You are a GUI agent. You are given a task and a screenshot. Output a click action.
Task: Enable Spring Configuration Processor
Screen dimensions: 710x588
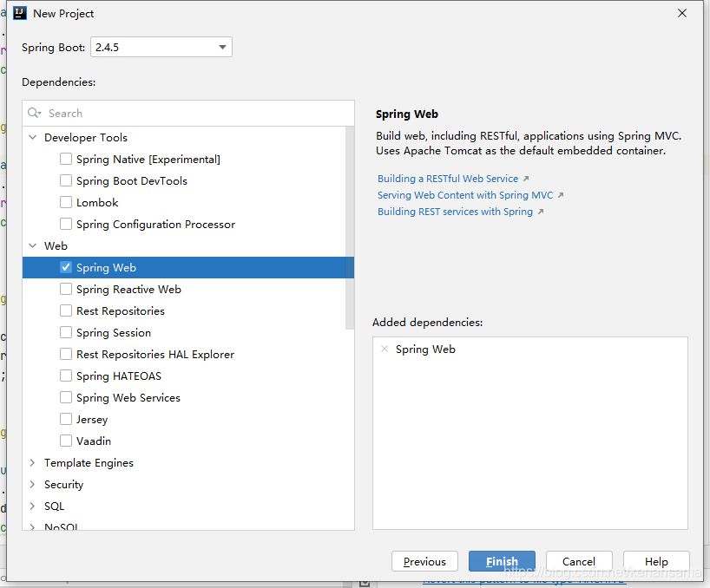pos(66,224)
